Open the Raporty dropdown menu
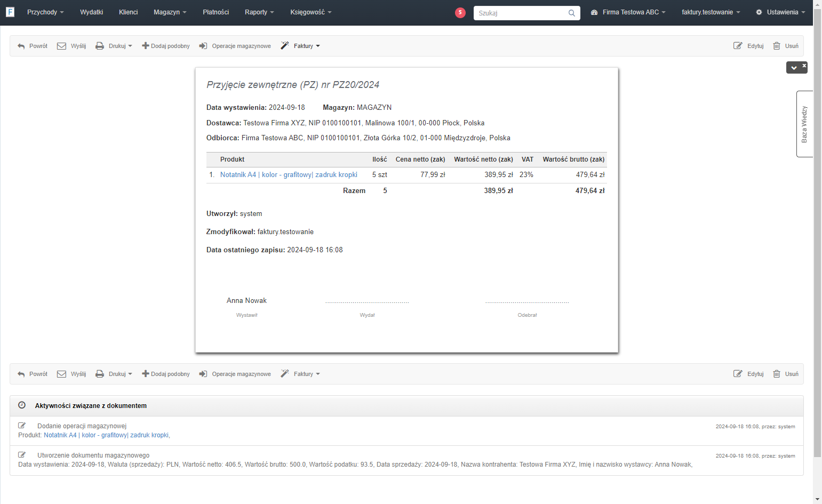 [x=259, y=12]
